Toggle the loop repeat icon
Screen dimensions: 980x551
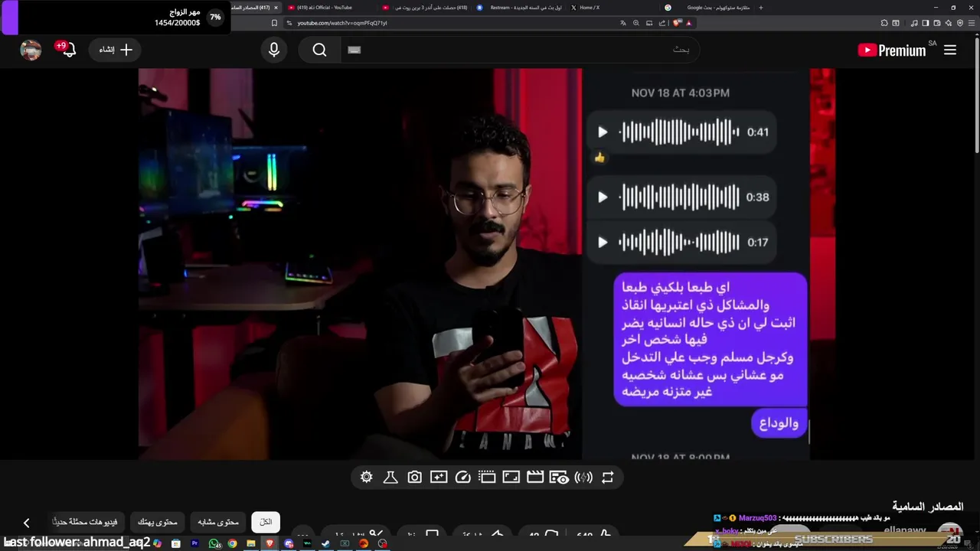608,478
